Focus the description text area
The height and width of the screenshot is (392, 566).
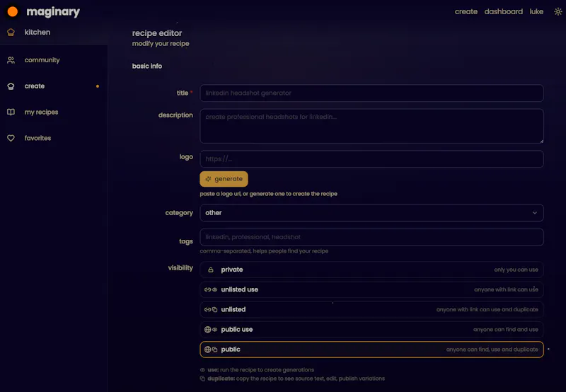[x=372, y=126]
